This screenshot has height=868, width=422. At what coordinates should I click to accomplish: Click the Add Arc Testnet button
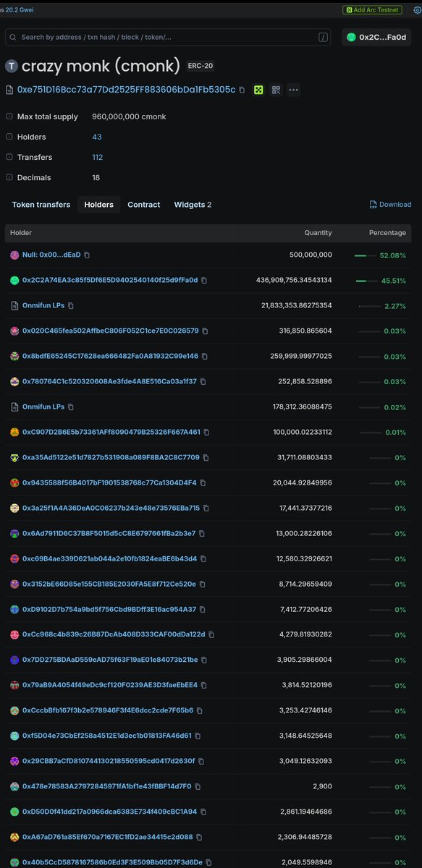point(373,10)
